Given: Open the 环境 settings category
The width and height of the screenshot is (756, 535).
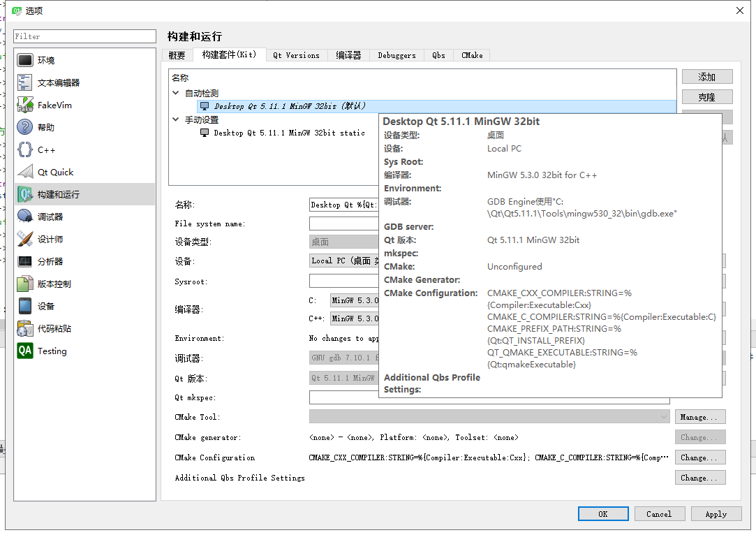Looking at the screenshot, I should 84,60.
